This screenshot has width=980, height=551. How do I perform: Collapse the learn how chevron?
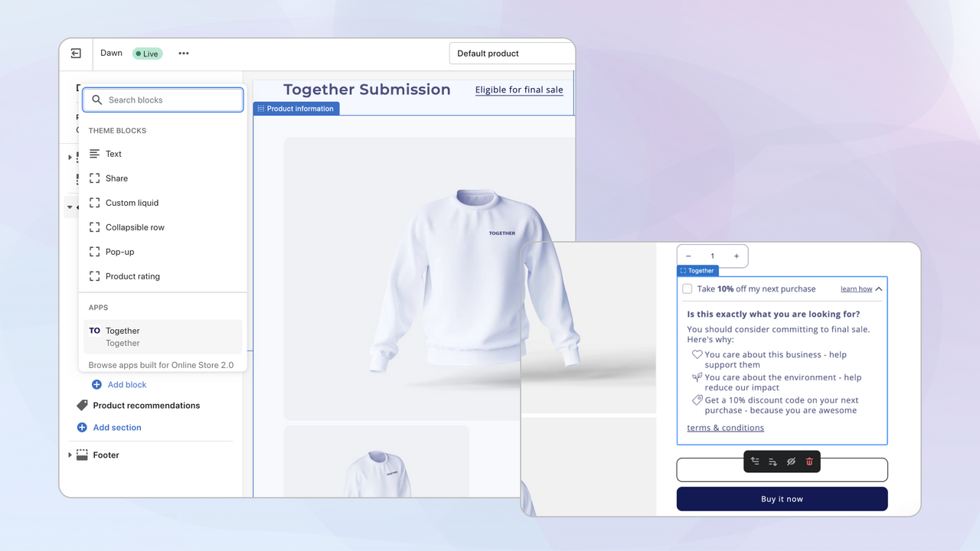click(878, 289)
